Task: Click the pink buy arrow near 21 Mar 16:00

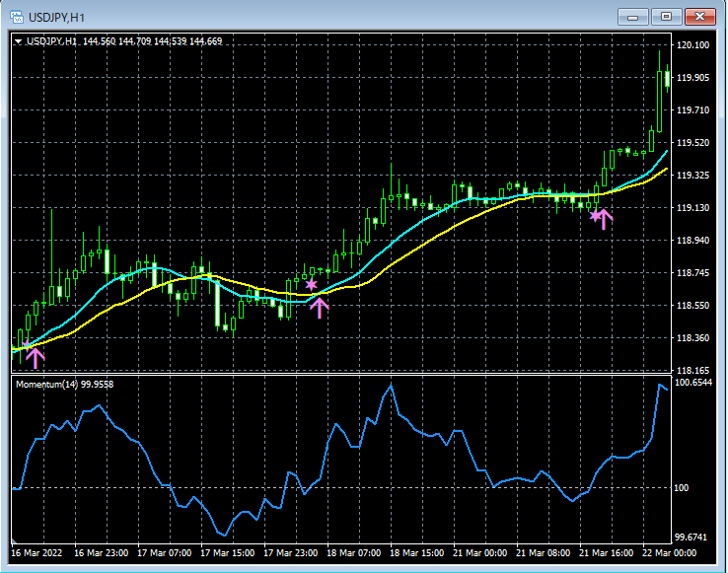Action: 603,219
